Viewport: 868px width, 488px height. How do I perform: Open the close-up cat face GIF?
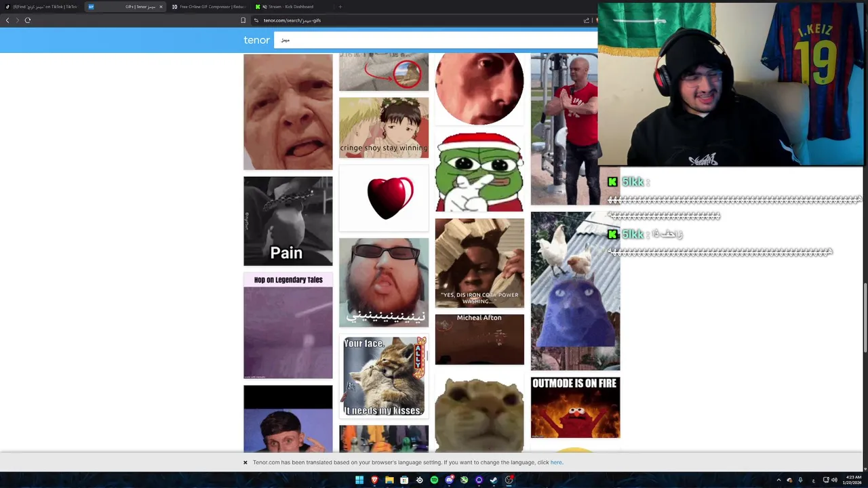479,412
